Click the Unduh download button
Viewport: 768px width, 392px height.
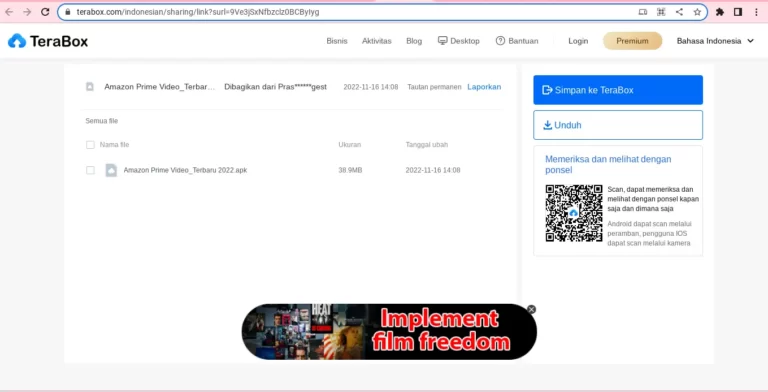618,125
